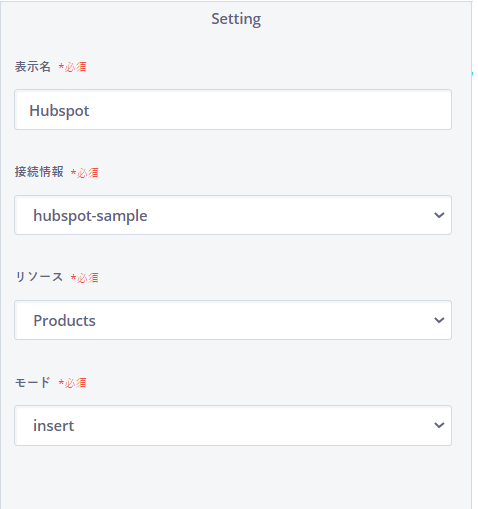
Task: Open the モード insert dropdown
Action: pos(233,425)
